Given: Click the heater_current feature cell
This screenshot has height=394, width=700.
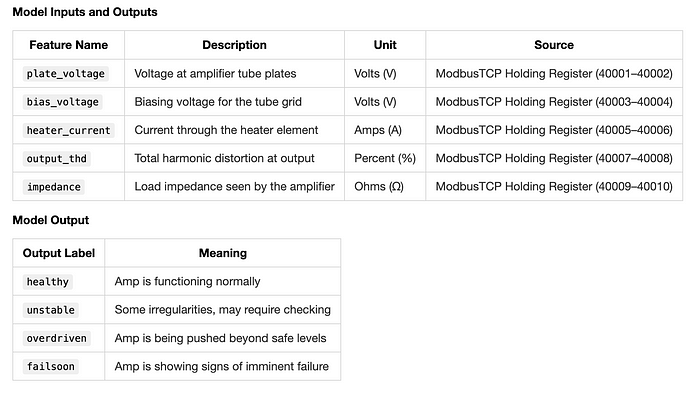Looking at the screenshot, I should 68,130.
